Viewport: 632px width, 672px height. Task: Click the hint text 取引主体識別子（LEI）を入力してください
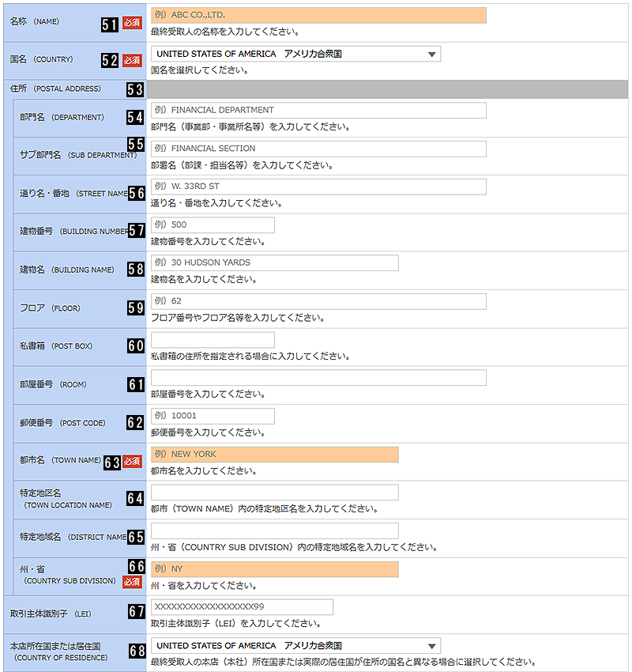tap(236, 624)
